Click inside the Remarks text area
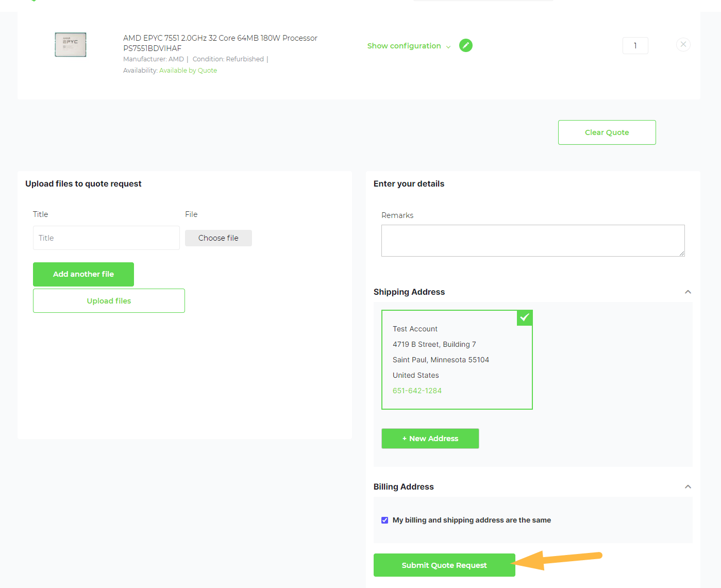The image size is (721, 588). coord(533,241)
